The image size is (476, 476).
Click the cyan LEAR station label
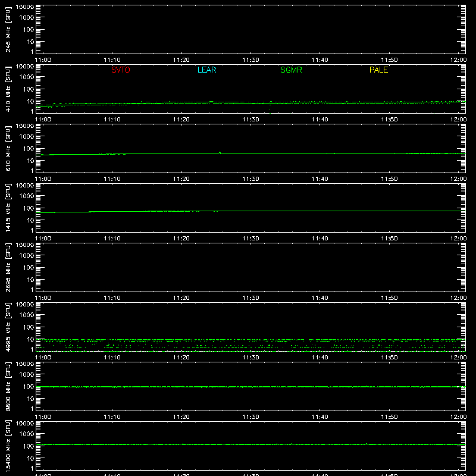tap(206, 70)
